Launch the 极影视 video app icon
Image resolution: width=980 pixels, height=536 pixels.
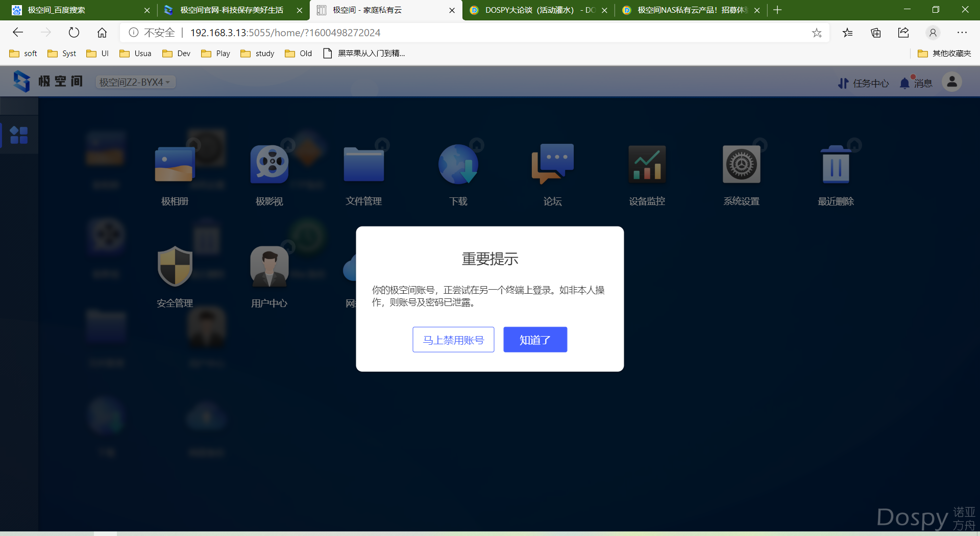coord(269,165)
